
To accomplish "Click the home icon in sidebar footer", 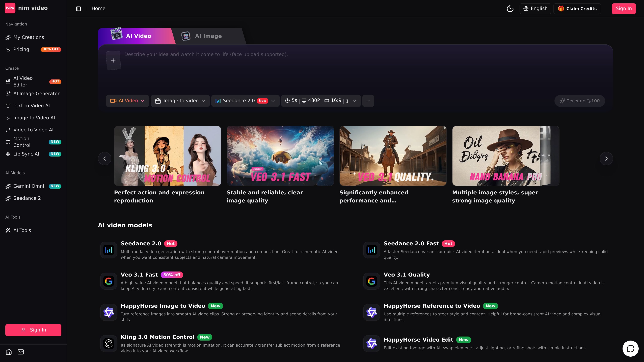I will pos(9,352).
